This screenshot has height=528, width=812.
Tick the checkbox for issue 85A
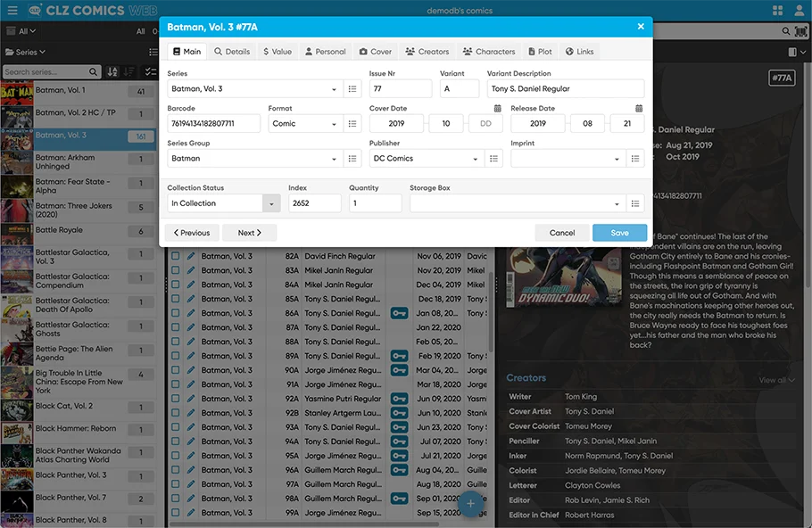point(176,299)
